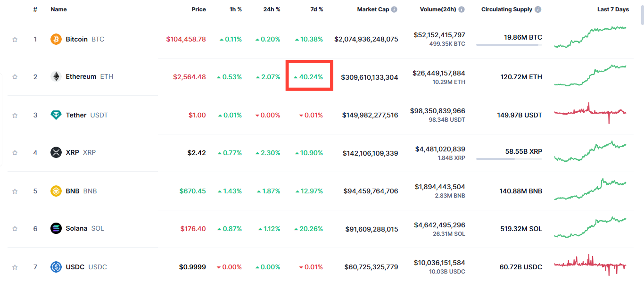This screenshot has height=291, width=644.
Task: Click the Circulating Supply info icon
Action: point(538,9)
